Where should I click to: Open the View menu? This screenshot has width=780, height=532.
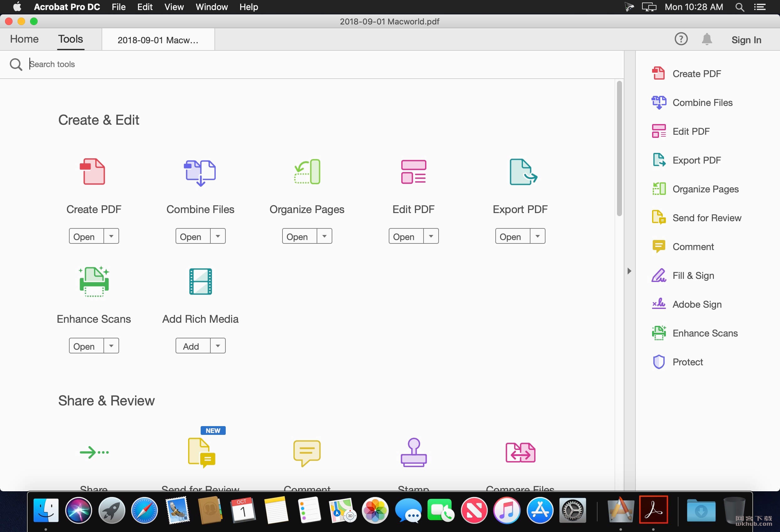(174, 7)
